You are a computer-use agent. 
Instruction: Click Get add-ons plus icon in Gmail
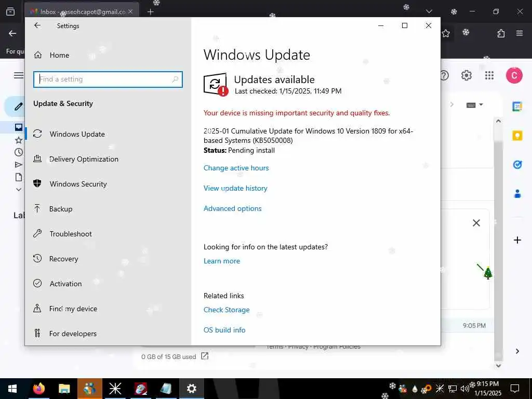(x=517, y=240)
